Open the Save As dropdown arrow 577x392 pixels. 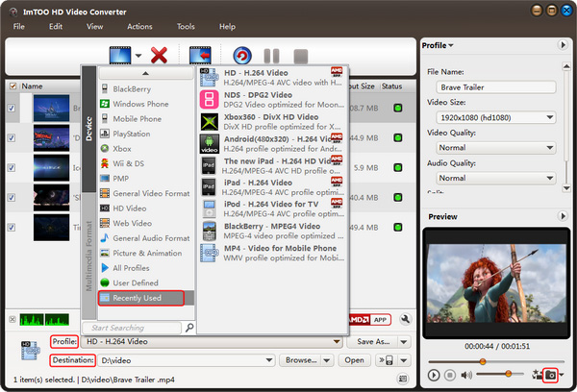tap(404, 342)
